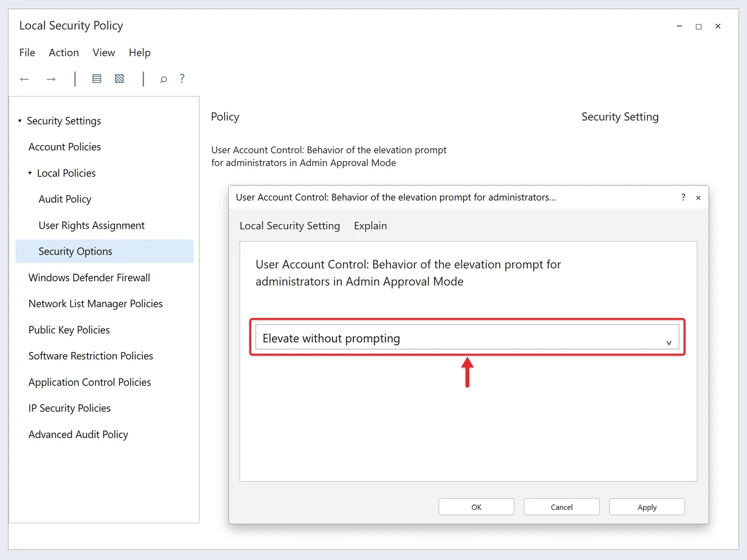Viewport: 747px width, 560px height.
Task: Click the OK button
Action: (x=476, y=507)
